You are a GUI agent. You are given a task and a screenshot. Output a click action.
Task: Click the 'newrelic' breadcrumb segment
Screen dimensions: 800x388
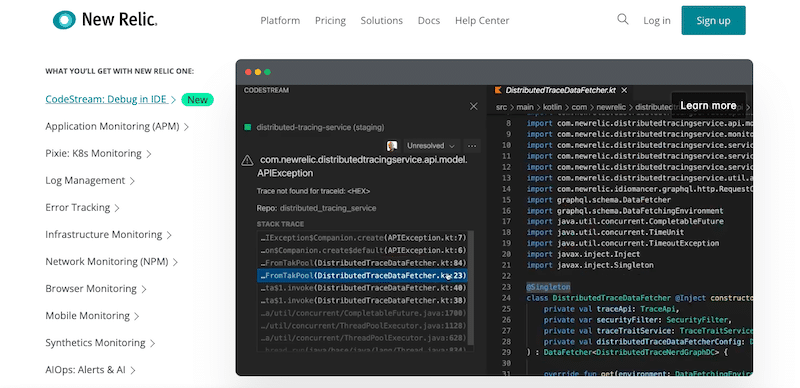tap(612, 107)
